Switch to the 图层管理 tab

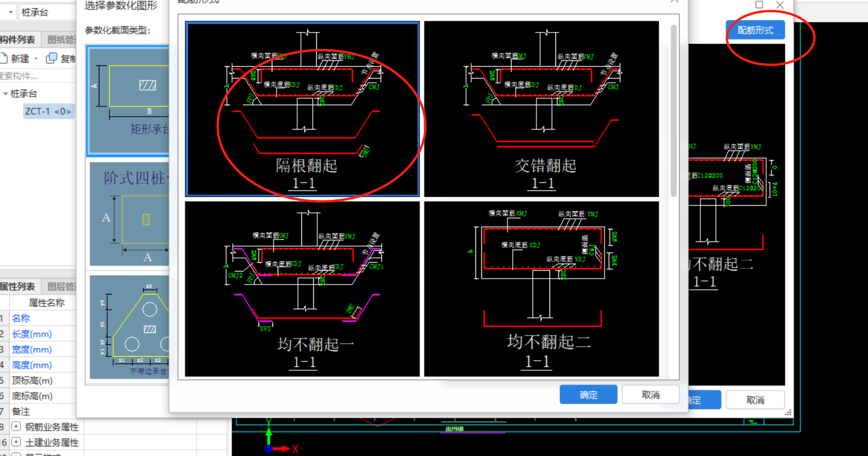click(60, 287)
